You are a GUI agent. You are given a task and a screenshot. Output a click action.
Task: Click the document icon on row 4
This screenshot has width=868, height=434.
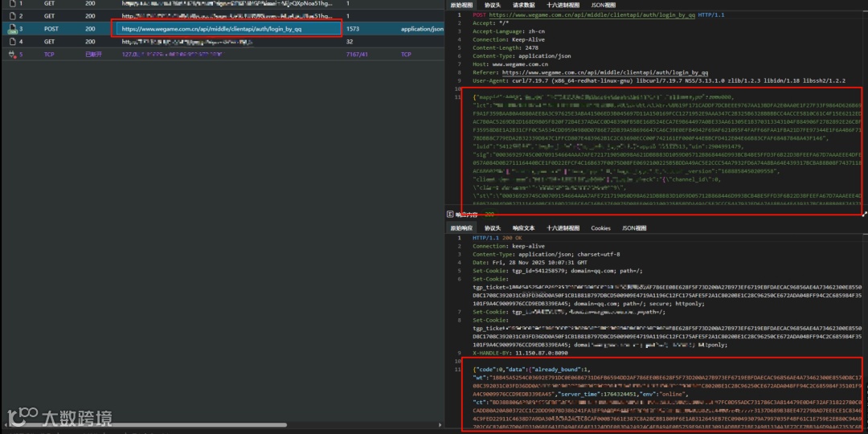point(13,41)
